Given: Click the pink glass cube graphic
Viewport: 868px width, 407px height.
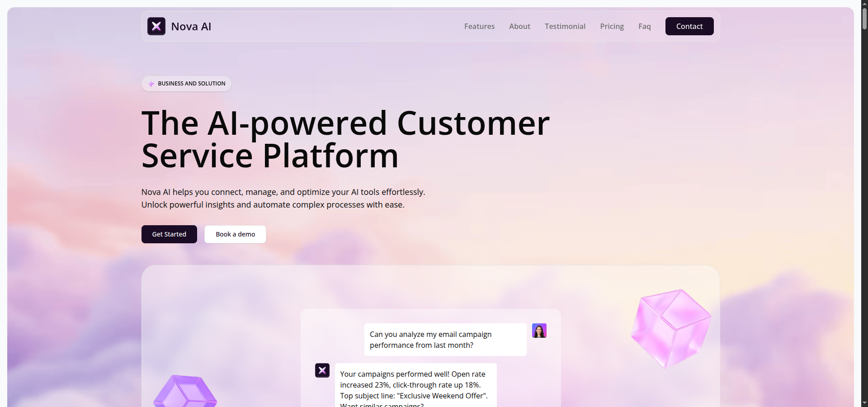Looking at the screenshot, I should point(671,327).
